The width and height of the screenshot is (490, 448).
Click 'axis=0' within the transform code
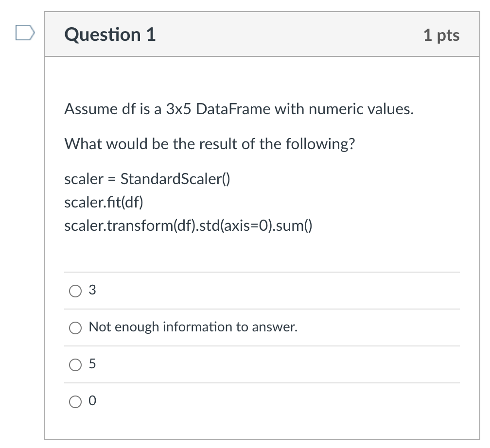coord(247,225)
